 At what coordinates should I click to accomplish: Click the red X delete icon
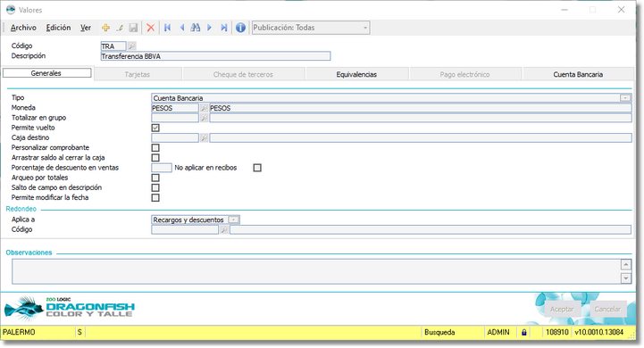click(x=151, y=28)
